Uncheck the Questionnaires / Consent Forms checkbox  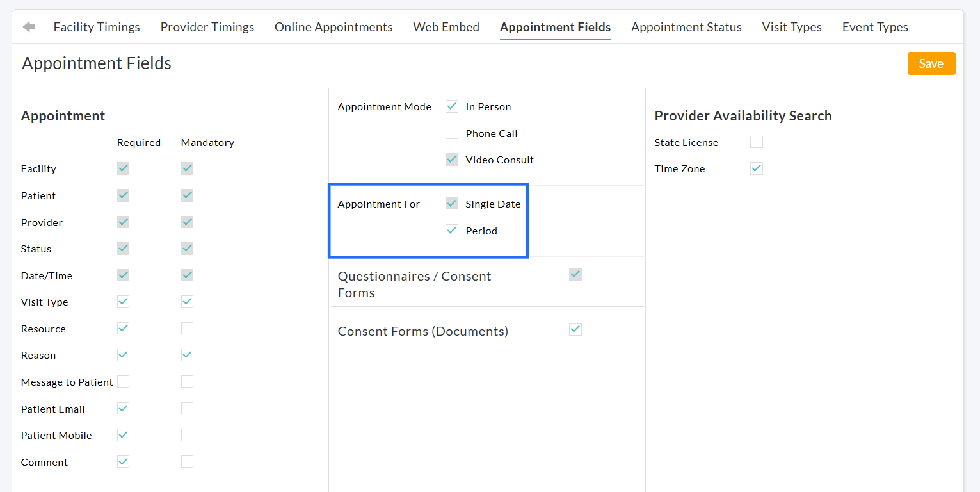(x=575, y=274)
